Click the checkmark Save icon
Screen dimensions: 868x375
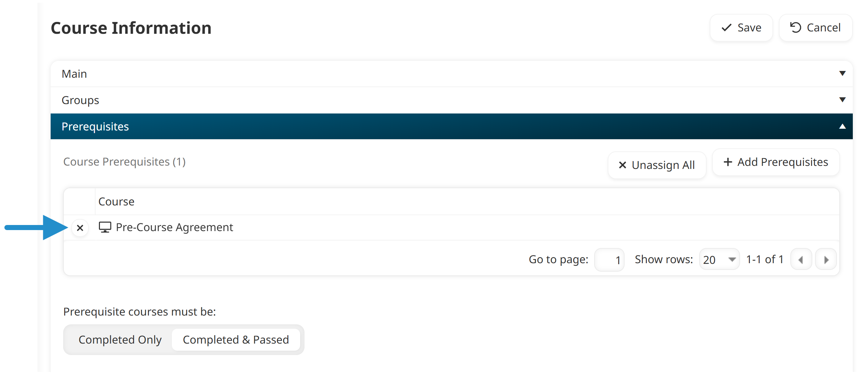[x=726, y=28]
